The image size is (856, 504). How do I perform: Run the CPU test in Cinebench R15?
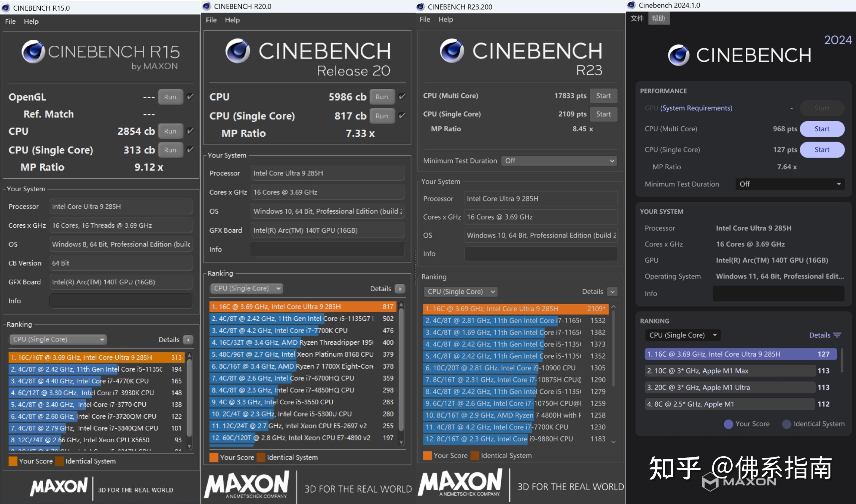170,131
